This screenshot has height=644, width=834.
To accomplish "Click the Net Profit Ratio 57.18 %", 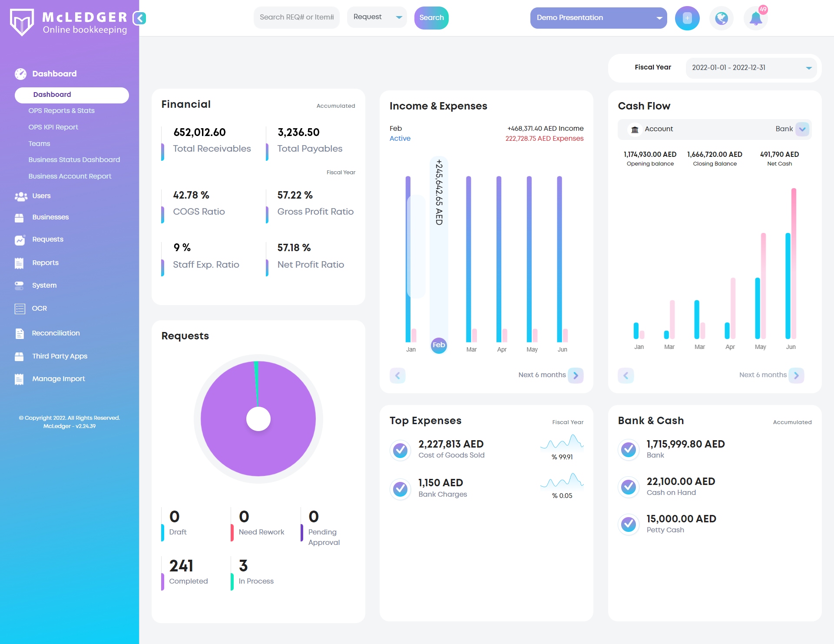I will [294, 248].
